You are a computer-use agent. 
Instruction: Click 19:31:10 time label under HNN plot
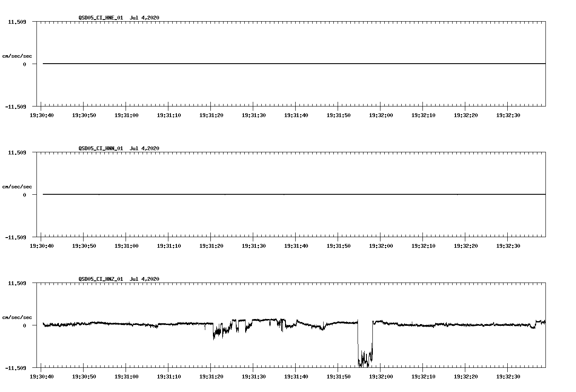pos(169,246)
